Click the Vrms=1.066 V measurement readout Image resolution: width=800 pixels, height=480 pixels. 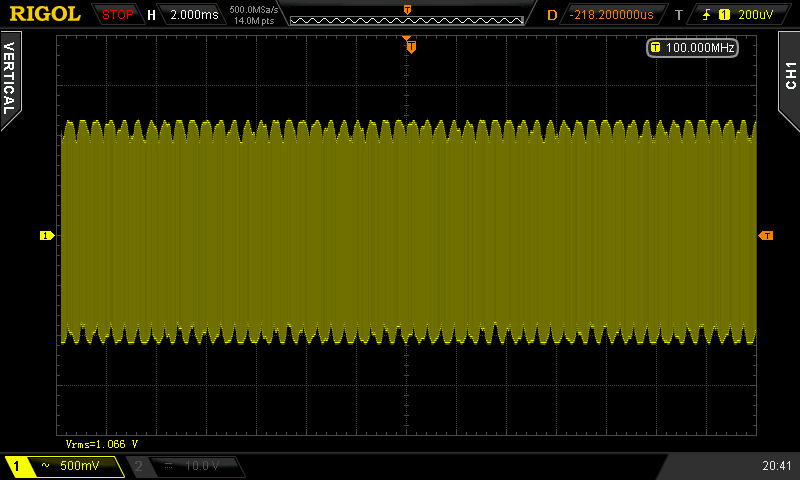(x=102, y=444)
